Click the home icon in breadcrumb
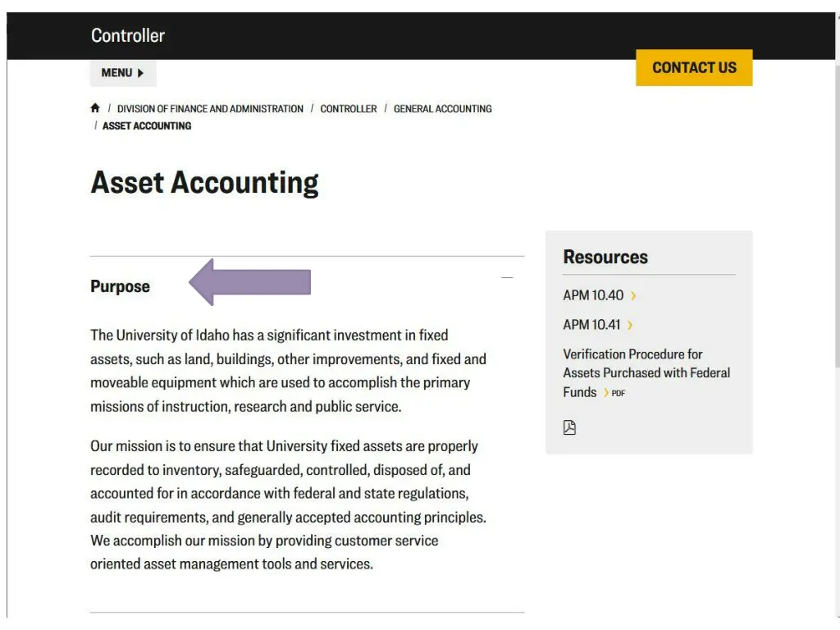840x630 pixels. (95, 107)
